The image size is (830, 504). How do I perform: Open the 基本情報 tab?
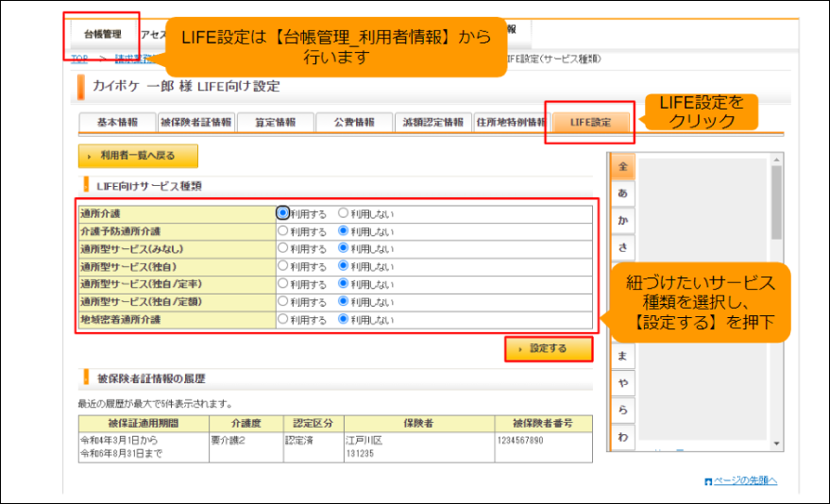pos(117,122)
